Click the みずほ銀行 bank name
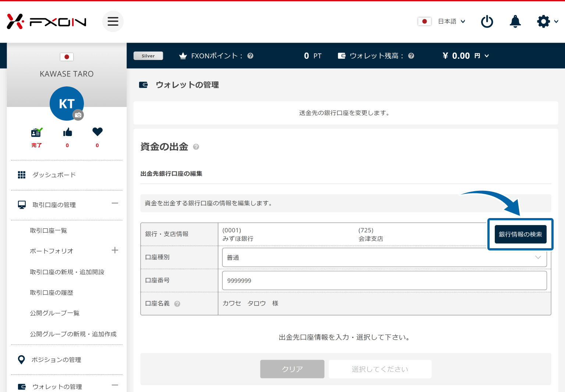Screen dimensions: 565x392 (238, 239)
